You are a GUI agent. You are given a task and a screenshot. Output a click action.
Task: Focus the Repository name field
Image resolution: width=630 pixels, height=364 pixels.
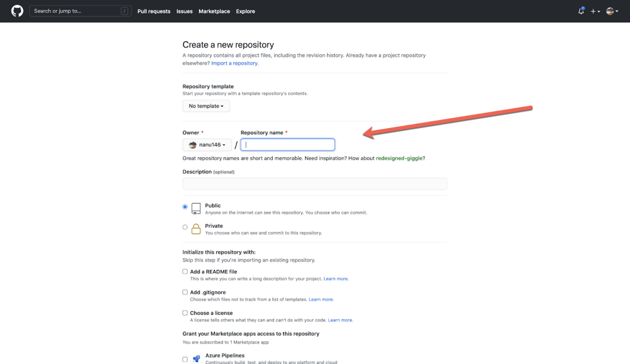[288, 145]
